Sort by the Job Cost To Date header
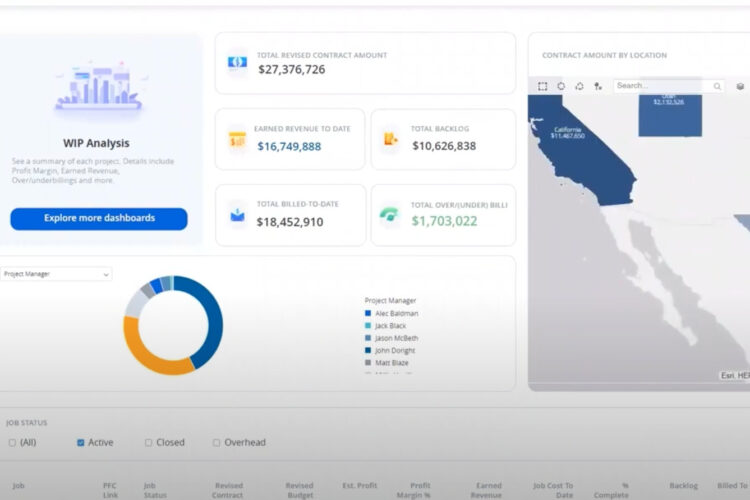 coord(553,490)
